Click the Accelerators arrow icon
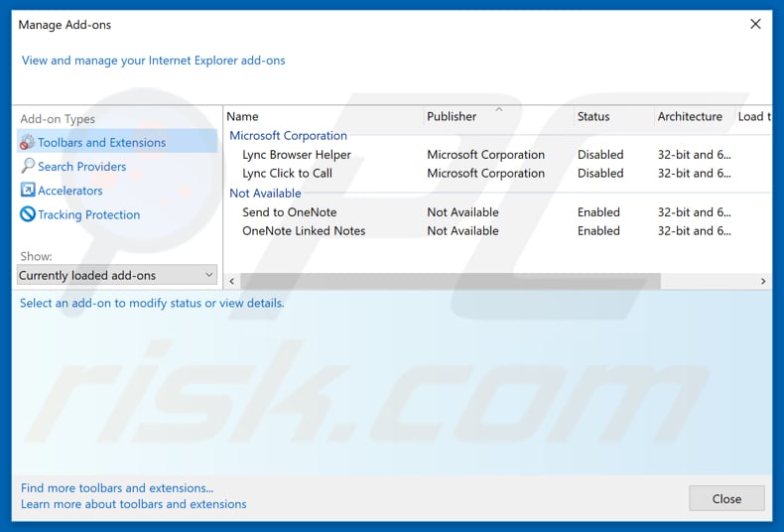Viewport: 784px width, 532px height. [28, 190]
